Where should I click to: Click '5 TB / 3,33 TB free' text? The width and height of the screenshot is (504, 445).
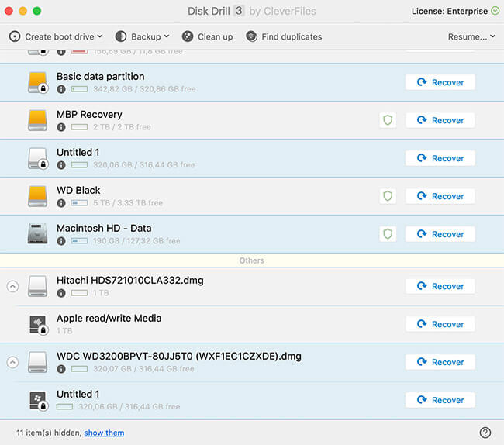click(x=128, y=203)
